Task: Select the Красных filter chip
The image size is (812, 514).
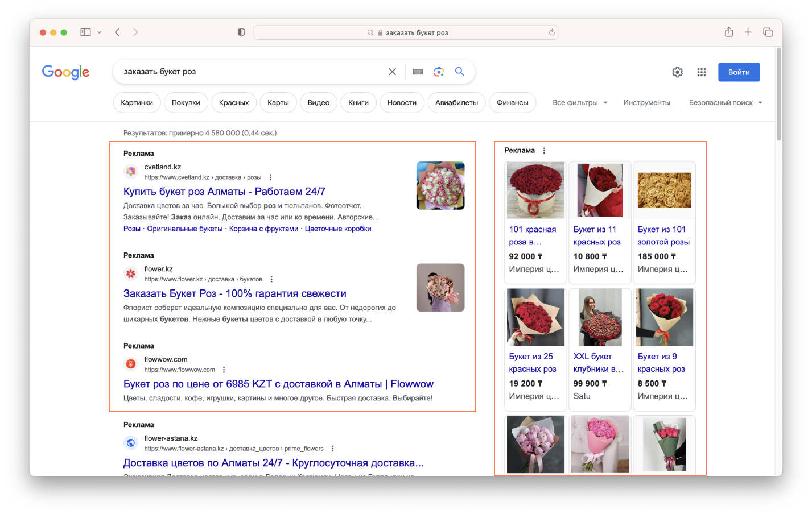Action: coord(234,102)
